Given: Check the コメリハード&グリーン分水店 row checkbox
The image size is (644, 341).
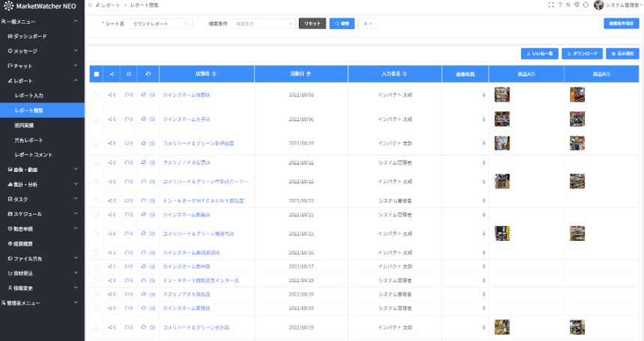Looking at the screenshot, I should (x=96, y=328).
